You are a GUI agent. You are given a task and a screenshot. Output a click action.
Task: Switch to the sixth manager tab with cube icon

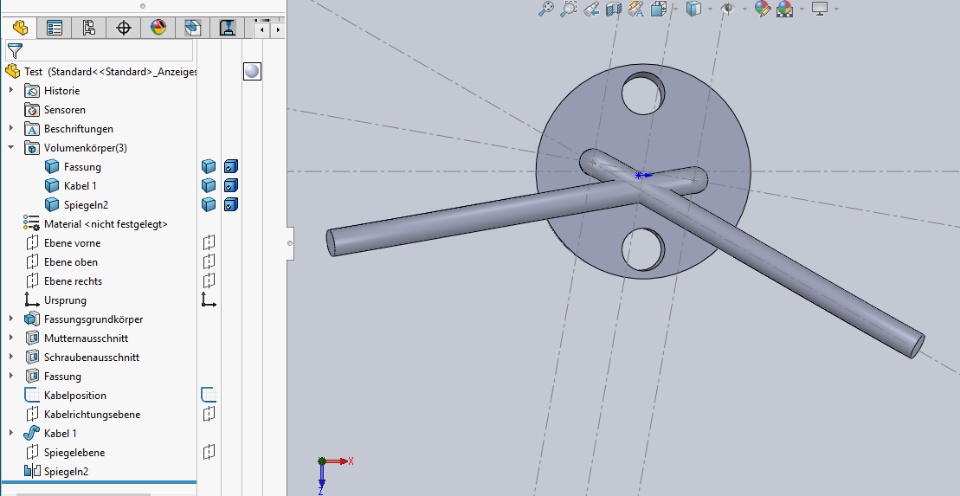(193, 28)
